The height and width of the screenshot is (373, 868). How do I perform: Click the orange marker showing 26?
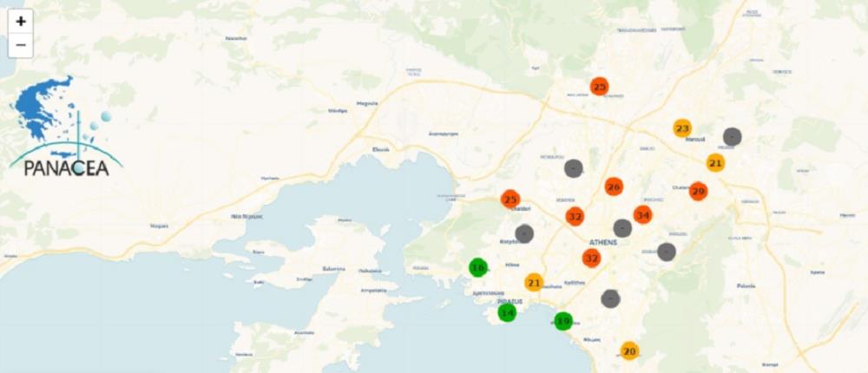point(614,186)
